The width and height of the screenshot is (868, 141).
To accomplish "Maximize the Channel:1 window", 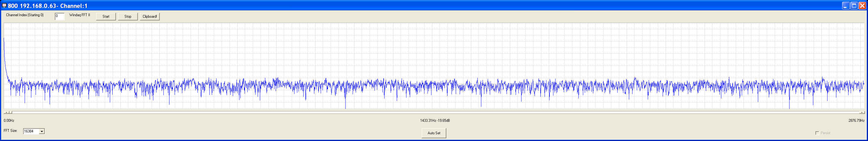I will (854, 6).
